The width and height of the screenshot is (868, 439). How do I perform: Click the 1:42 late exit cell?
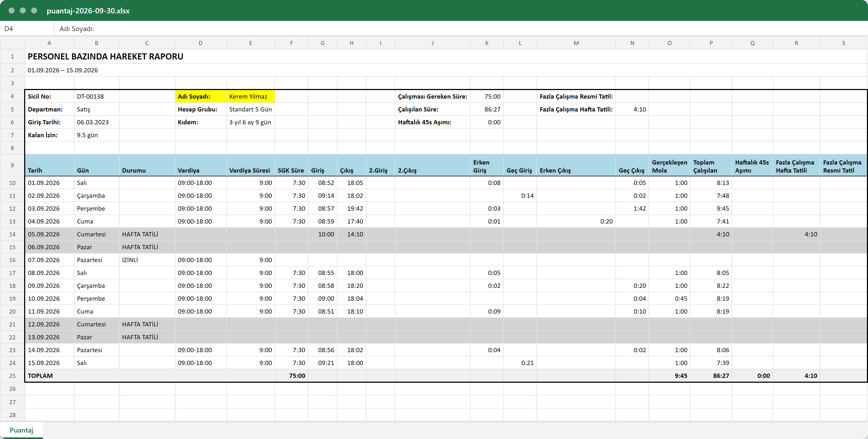pyautogui.click(x=632, y=209)
